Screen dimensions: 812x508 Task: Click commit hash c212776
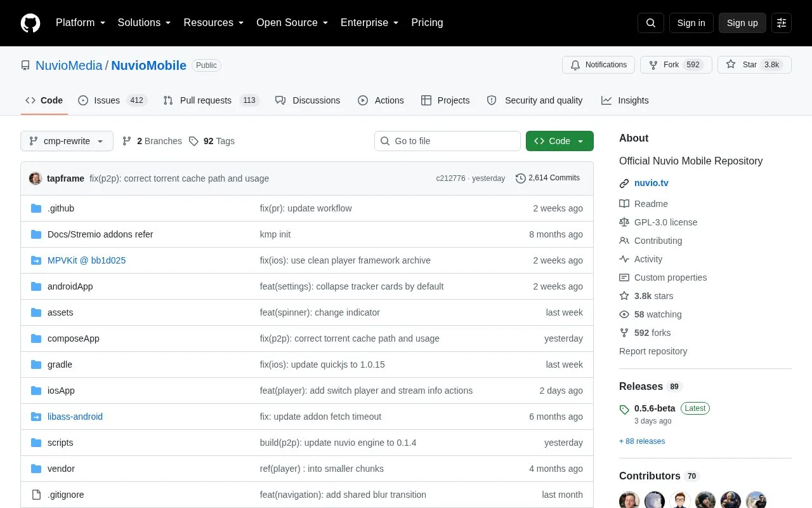(450, 178)
